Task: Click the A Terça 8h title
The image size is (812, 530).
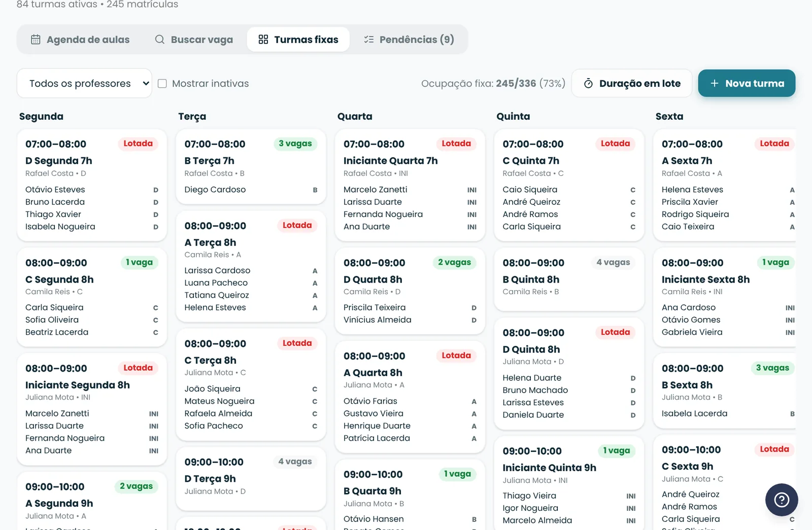Action: coord(210,242)
